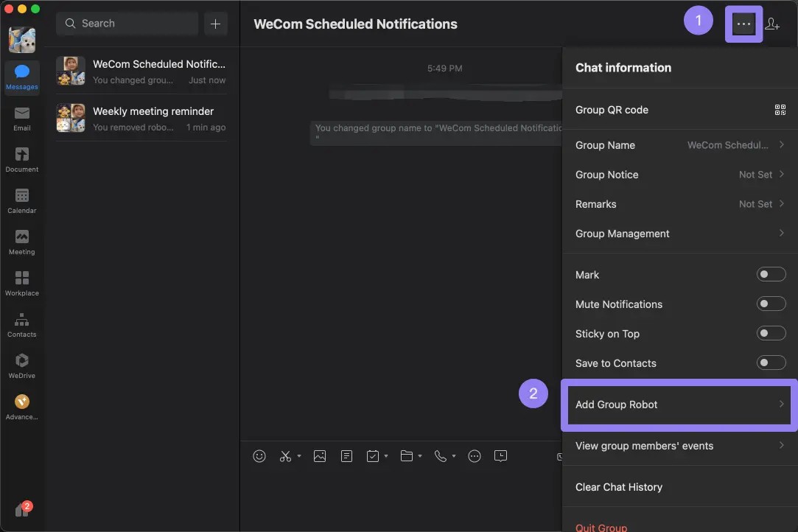
Task: Enable Mute Notifications switch
Action: pos(771,304)
